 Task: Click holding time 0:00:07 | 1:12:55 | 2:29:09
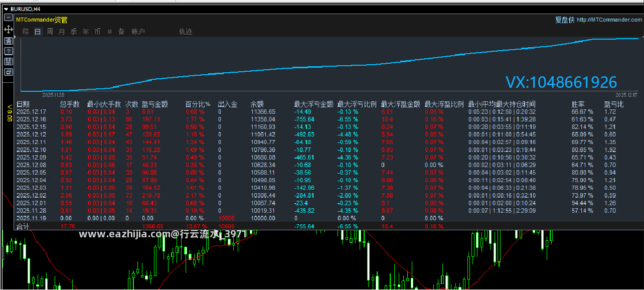click(502, 211)
